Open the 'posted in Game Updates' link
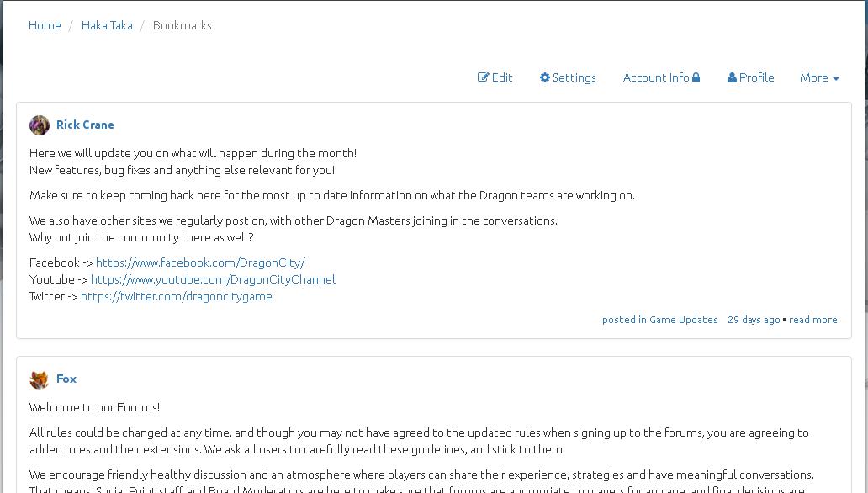Viewport: 868px width, 493px height. click(x=660, y=320)
